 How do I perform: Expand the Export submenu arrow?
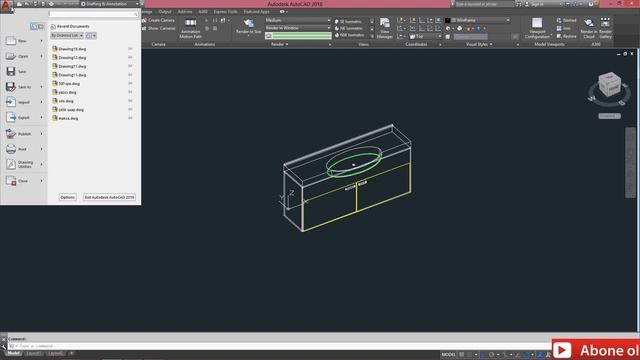pos(42,118)
